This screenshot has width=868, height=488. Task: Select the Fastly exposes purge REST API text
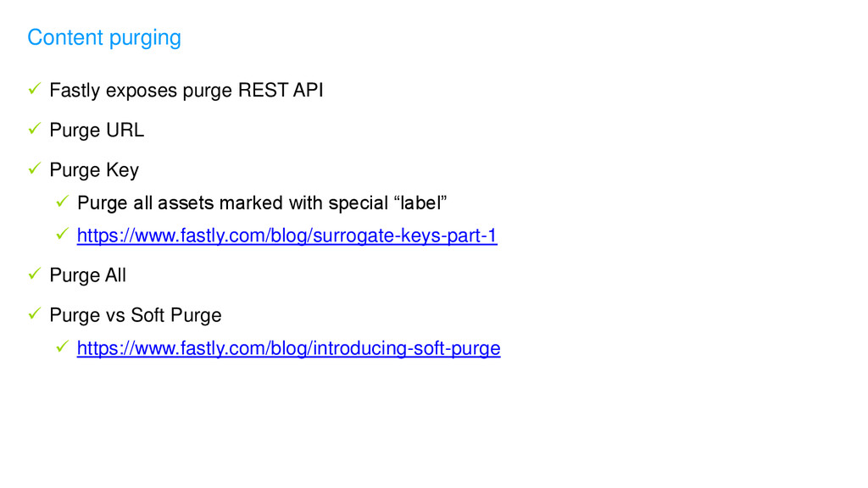point(186,91)
